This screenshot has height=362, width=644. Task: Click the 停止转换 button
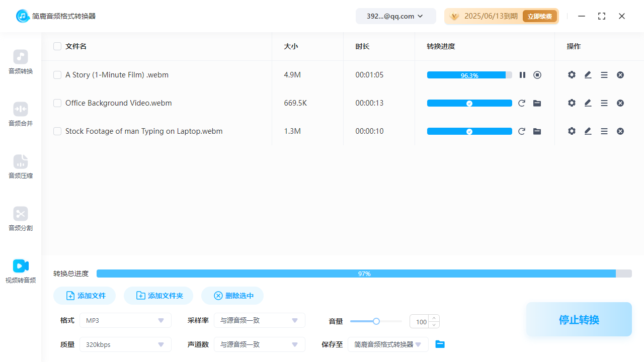pos(579,320)
